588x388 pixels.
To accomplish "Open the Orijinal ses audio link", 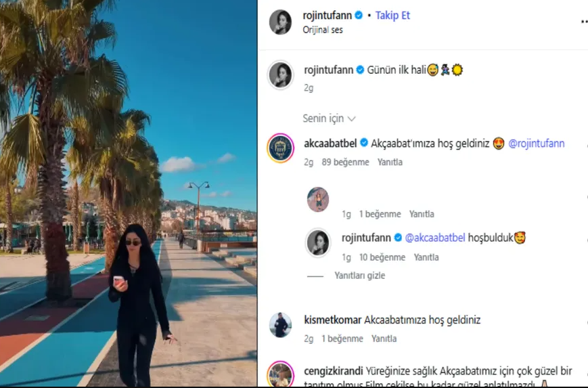I will [323, 30].
